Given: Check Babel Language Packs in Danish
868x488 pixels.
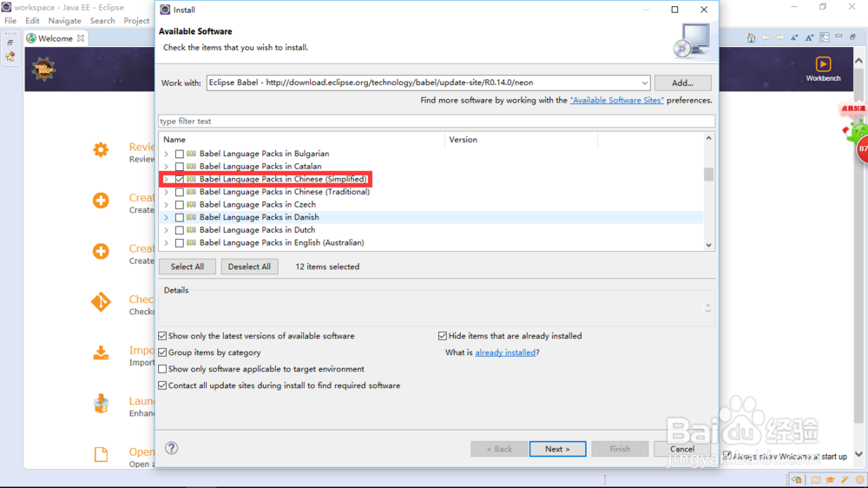Looking at the screenshot, I should click(180, 217).
